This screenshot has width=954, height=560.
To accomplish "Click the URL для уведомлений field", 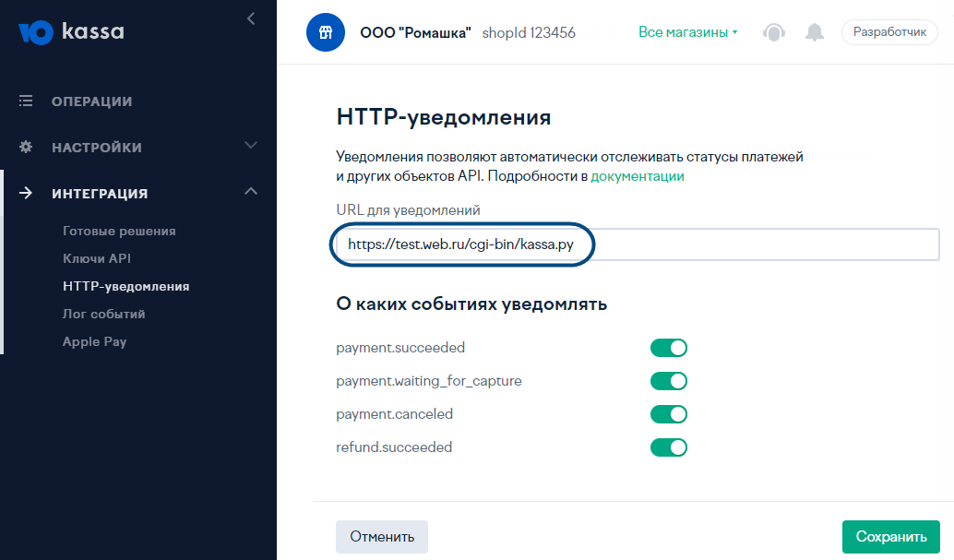I will click(x=638, y=244).
